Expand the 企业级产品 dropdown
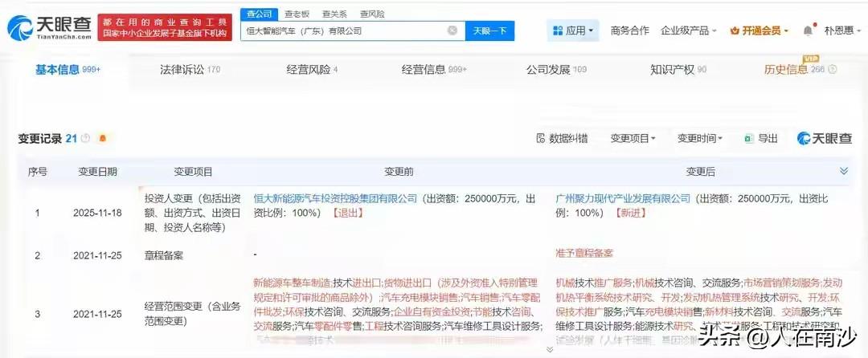This screenshot has height=358, width=868. click(688, 31)
